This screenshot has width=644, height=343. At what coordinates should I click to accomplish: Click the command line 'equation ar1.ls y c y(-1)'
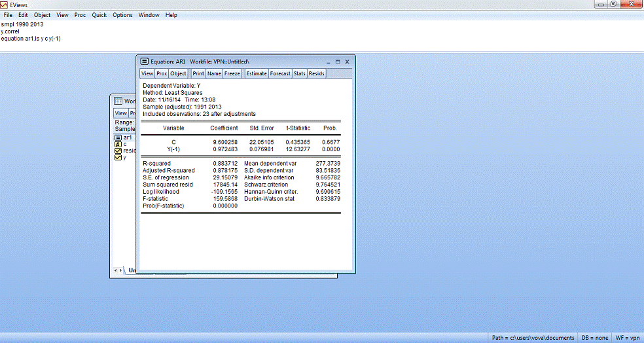tap(31, 39)
